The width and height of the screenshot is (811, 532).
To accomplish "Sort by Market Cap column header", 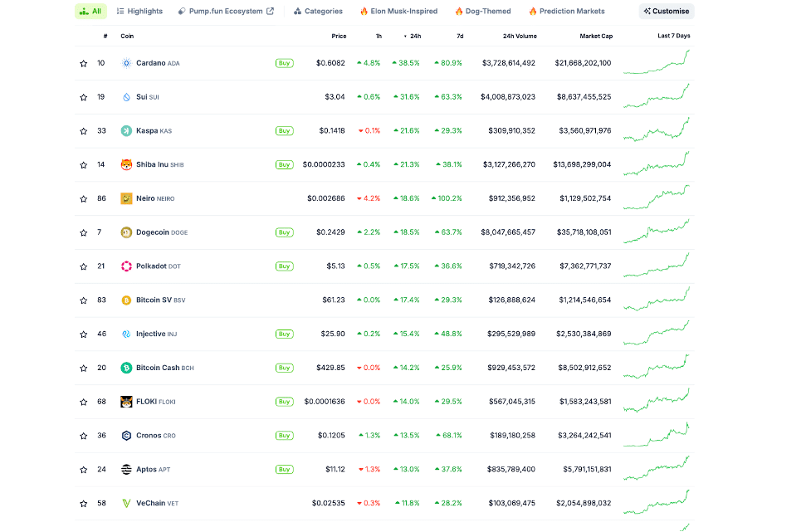I will click(x=596, y=37).
